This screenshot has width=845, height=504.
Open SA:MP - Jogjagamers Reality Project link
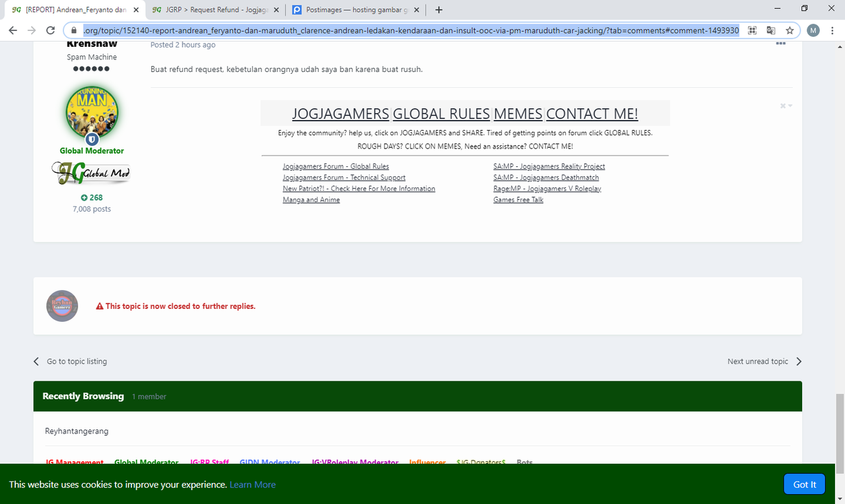(x=549, y=166)
